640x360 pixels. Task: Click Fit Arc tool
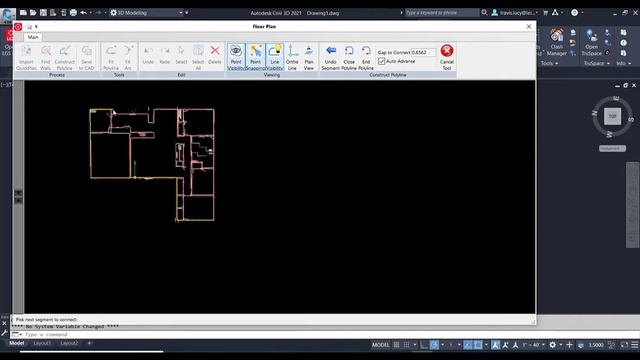click(x=128, y=57)
